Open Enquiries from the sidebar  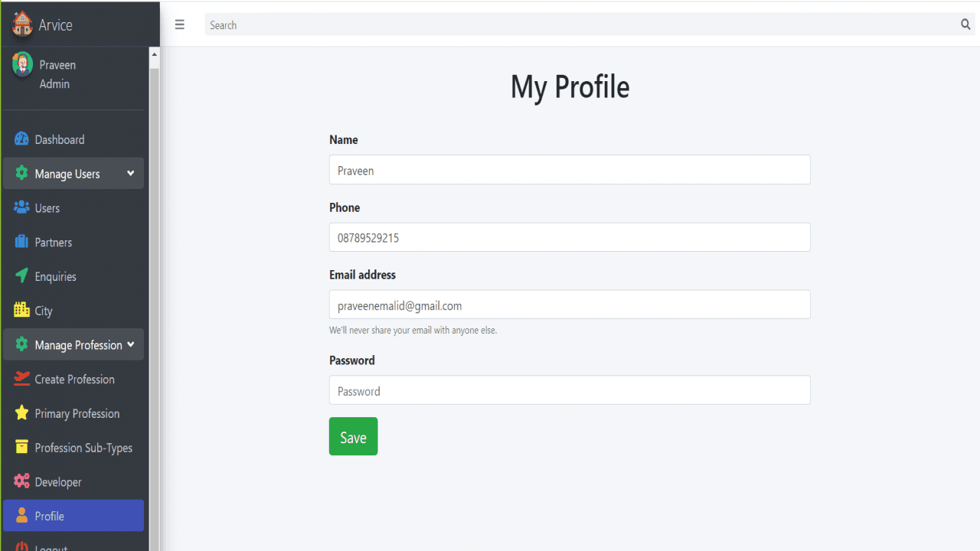click(x=73, y=276)
